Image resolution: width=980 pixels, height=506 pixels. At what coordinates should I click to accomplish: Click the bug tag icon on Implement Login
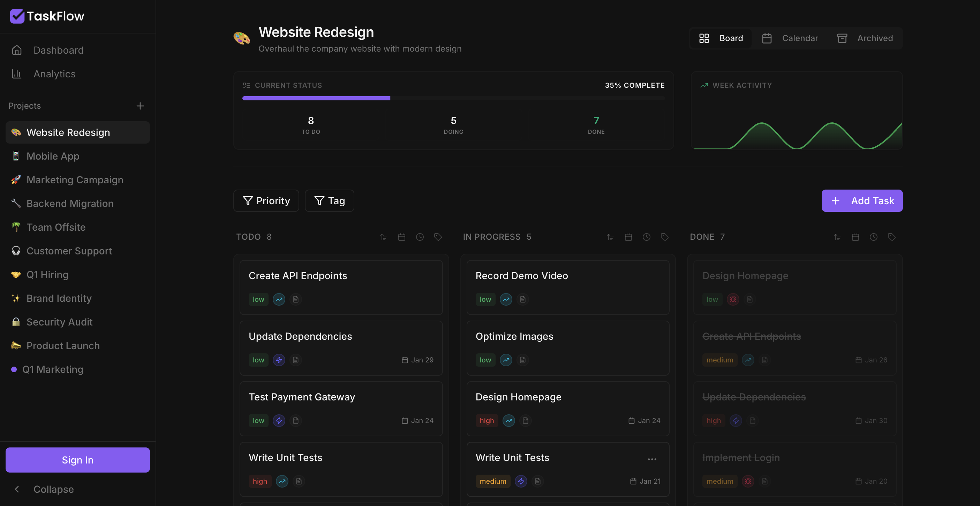[x=748, y=481]
